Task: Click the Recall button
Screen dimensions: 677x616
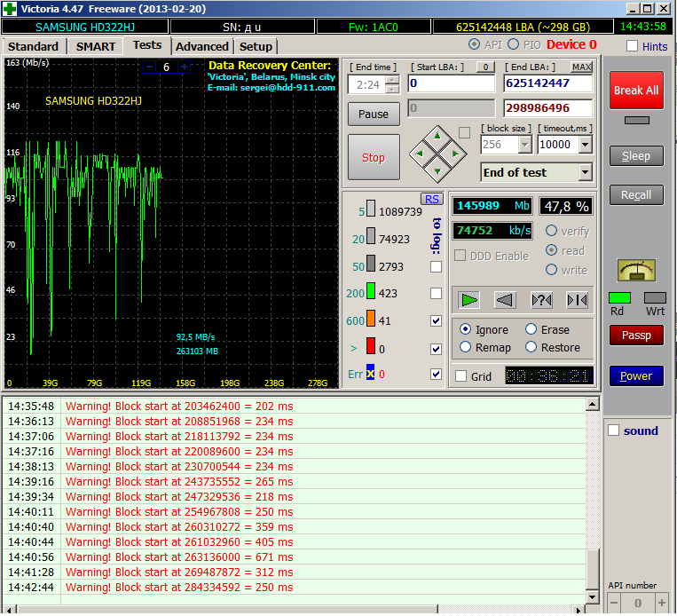Action: point(636,195)
